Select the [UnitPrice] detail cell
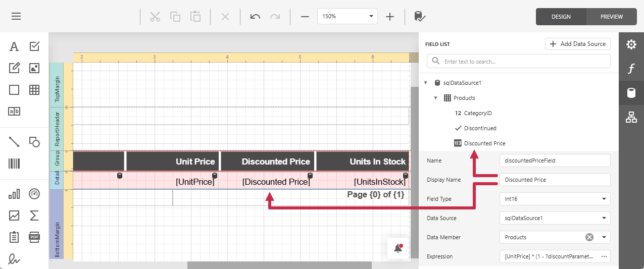644x269 pixels. (x=173, y=181)
